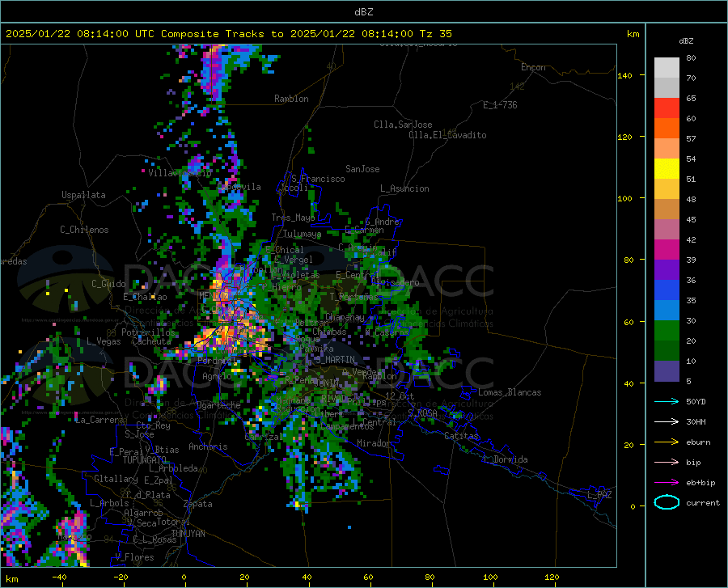Click the 'TUNUYAN' place label
This screenshot has height=588, width=728.
(x=188, y=534)
